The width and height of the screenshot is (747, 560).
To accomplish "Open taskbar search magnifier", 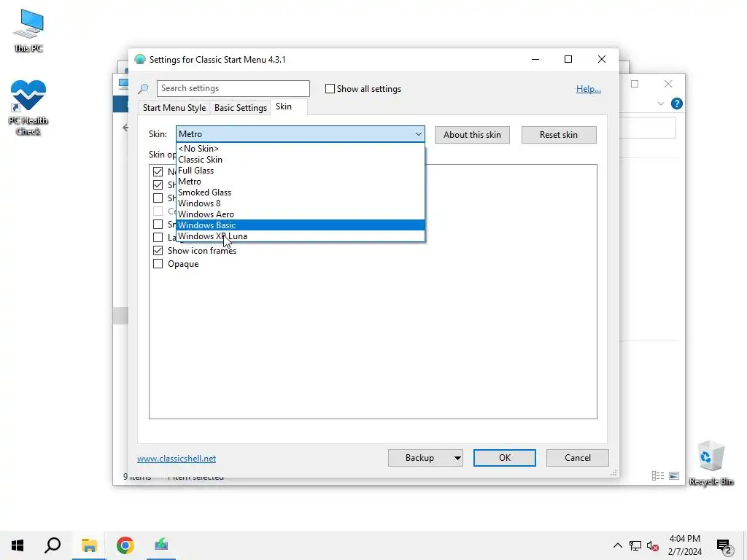I will coord(53,545).
